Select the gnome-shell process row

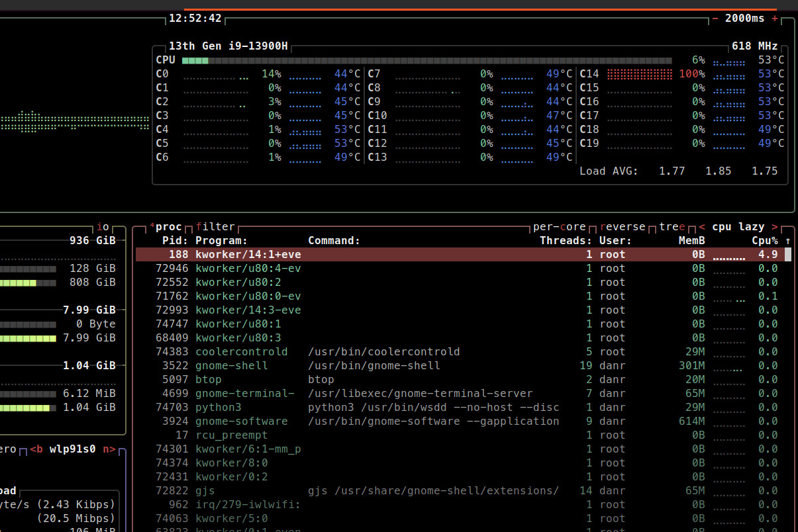pos(460,365)
